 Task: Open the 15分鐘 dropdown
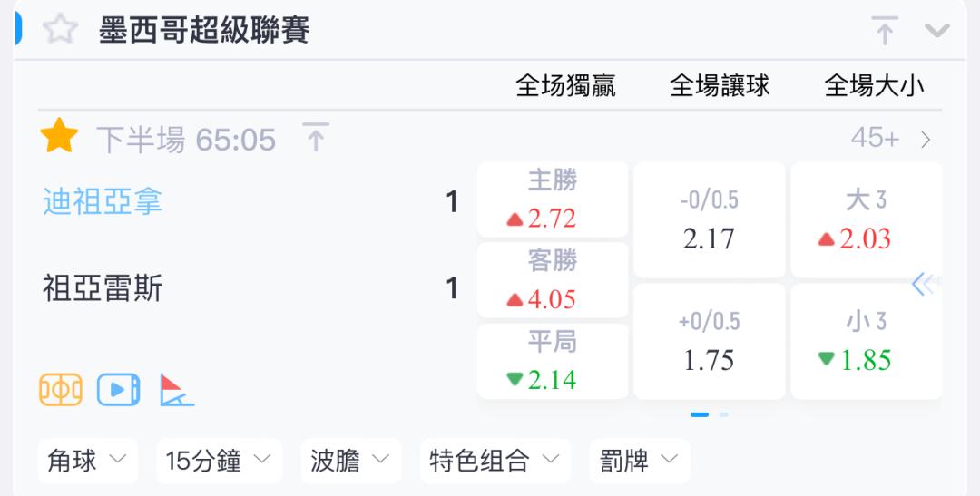219,461
